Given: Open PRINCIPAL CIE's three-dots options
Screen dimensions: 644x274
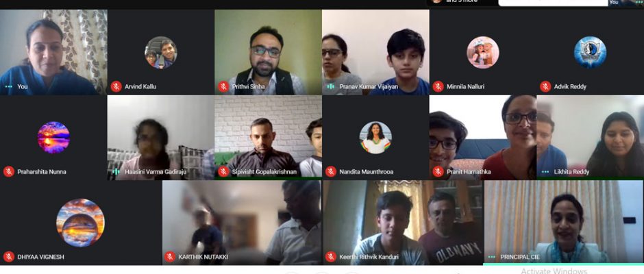Looking at the screenshot, I should [x=492, y=257].
